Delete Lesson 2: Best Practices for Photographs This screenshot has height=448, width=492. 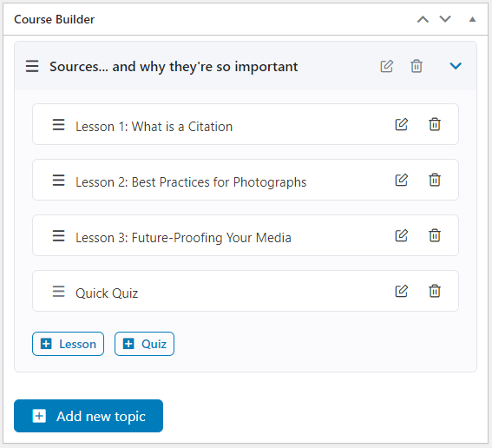pyautogui.click(x=435, y=180)
